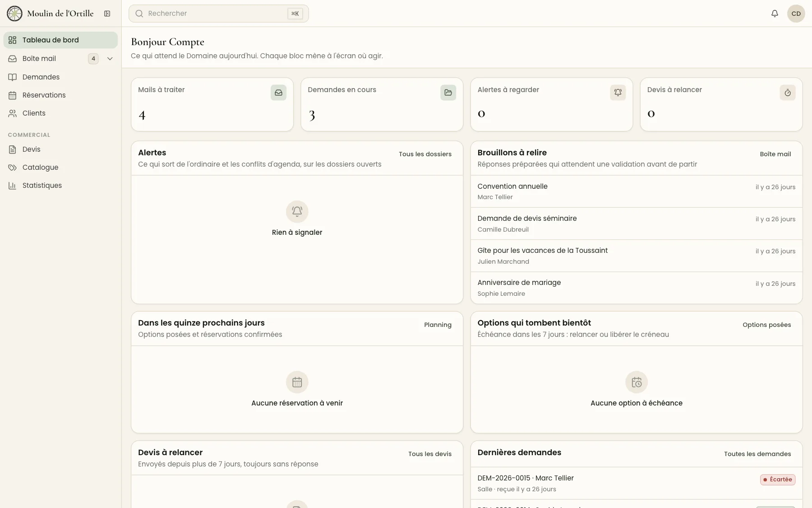Click the Moulin de l'Ortille logo icon
The width and height of the screenshot is (812, 508).
coord(14,14)
